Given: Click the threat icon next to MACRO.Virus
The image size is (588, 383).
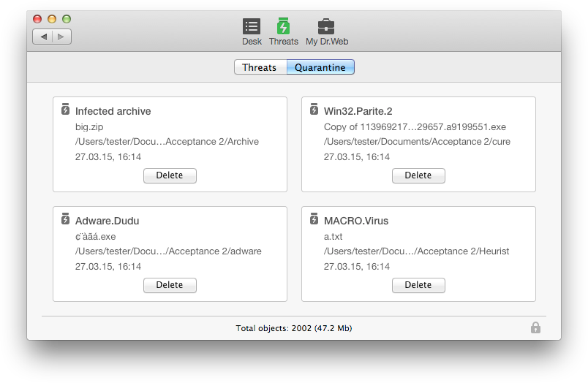Looking at the screenshot, I should pyautogui.click(x=314, y=219).
